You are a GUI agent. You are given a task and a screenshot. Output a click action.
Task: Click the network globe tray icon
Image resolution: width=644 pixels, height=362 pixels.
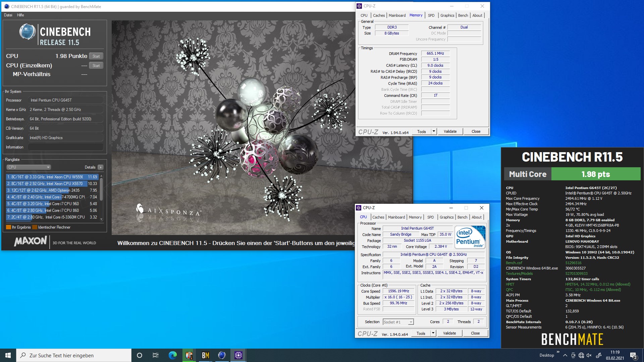581,355
